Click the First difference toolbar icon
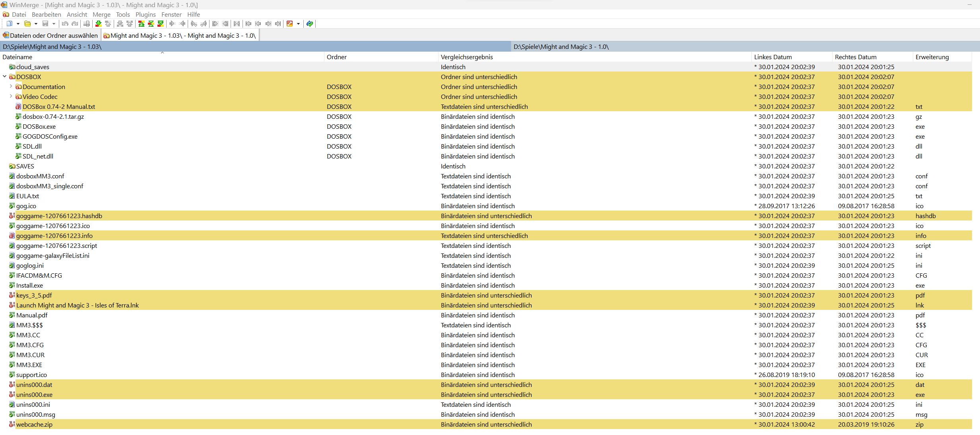Screen dimensions: 980x435 click(x=141, y=24)
